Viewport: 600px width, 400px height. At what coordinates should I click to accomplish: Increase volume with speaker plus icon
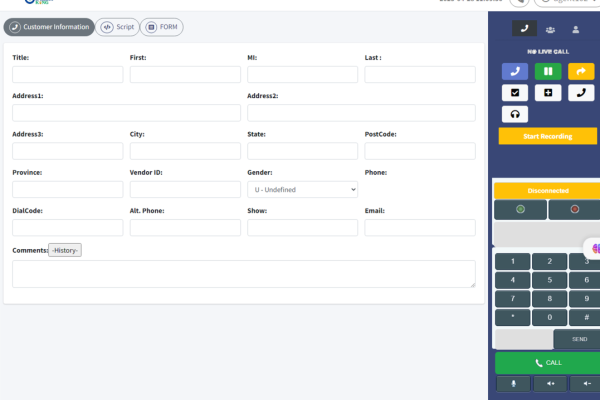click(550, 384)
